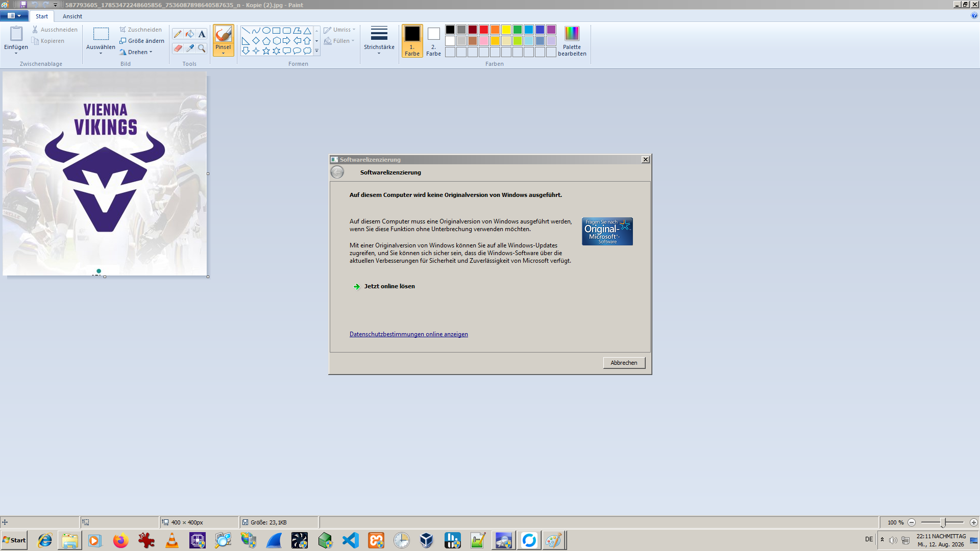Launch Internet Explorer from the taskbar

pos(45,540)
